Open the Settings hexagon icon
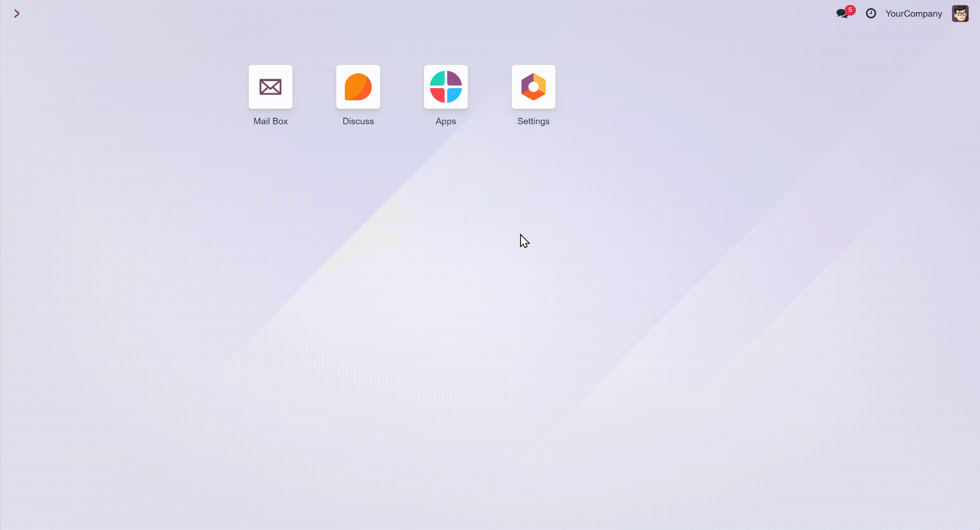Screen dimensions: 980x530 (533, 87)
